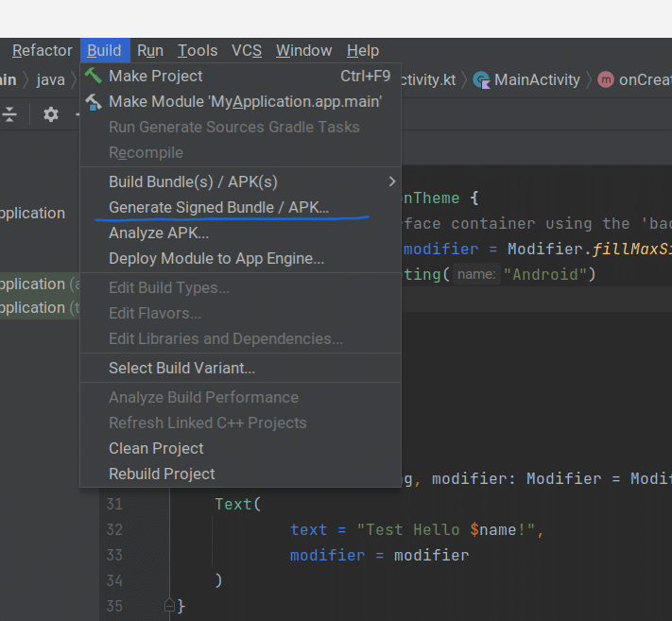Click the onCreate method icon in breadcrumb
The height and width of the screenshot is (621, 672).
(x=606, y=79)
